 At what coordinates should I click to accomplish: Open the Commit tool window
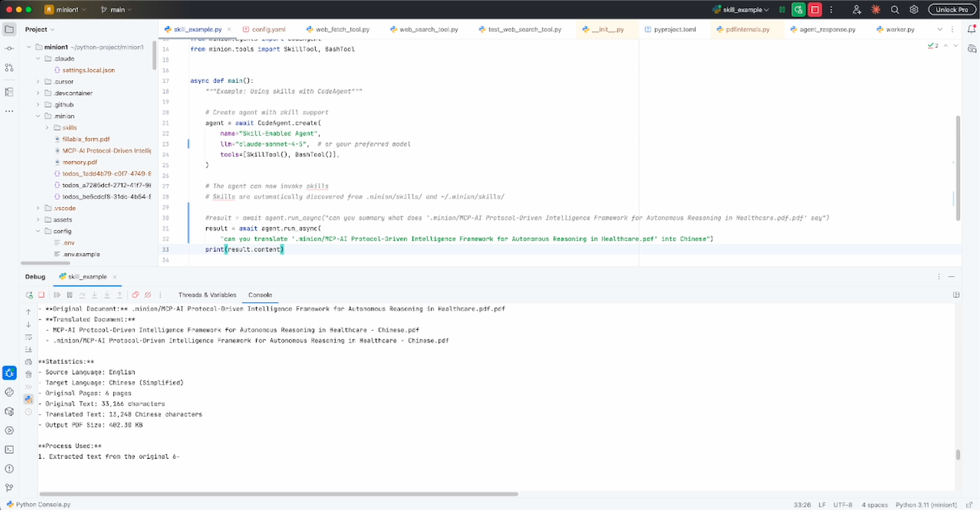(x=9, y=48)
